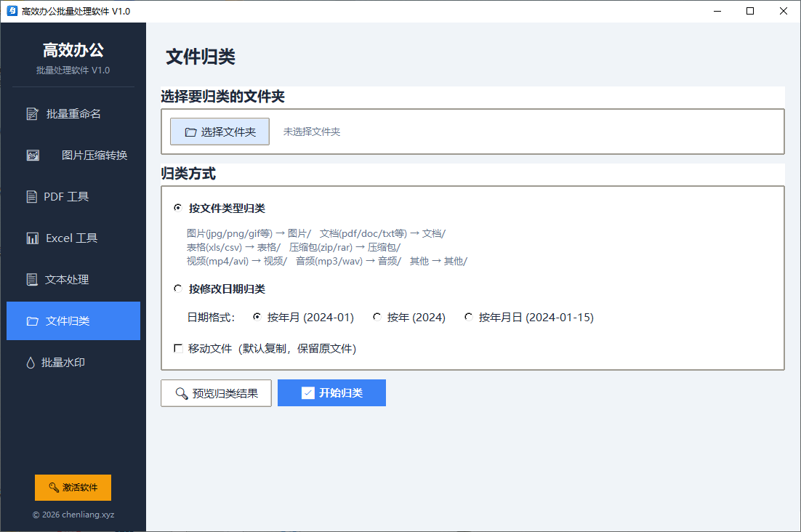Select 文件归类 sidebar item

(73, 321)
